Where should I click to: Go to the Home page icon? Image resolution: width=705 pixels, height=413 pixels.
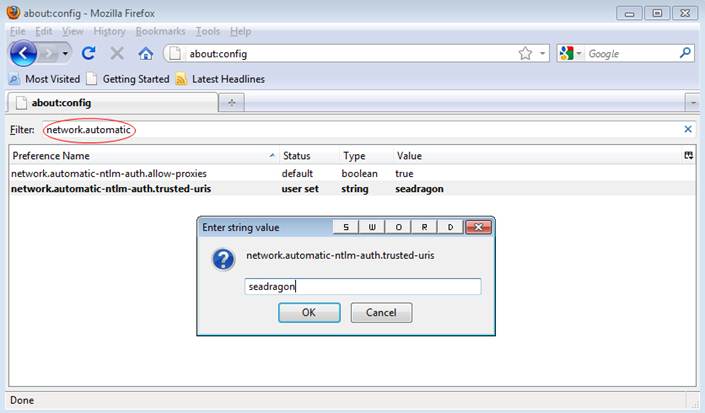coord(145,53)
